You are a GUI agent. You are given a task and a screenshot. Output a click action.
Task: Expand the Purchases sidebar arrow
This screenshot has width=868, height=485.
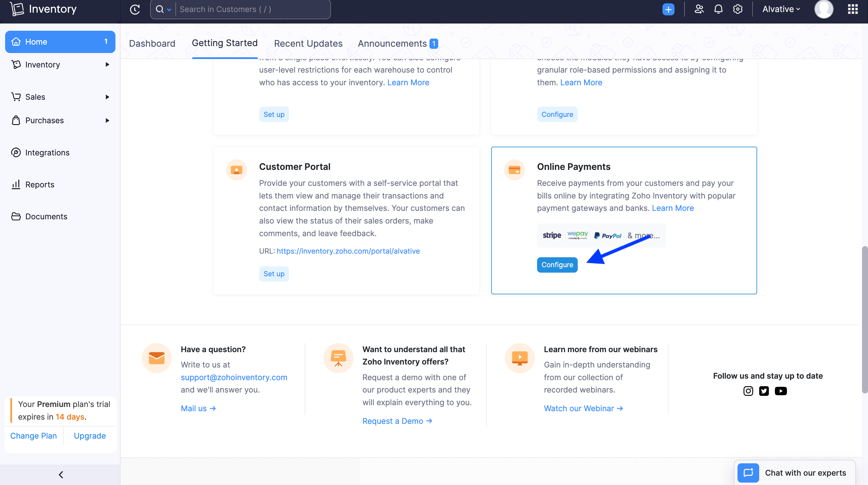pos(108,120)
